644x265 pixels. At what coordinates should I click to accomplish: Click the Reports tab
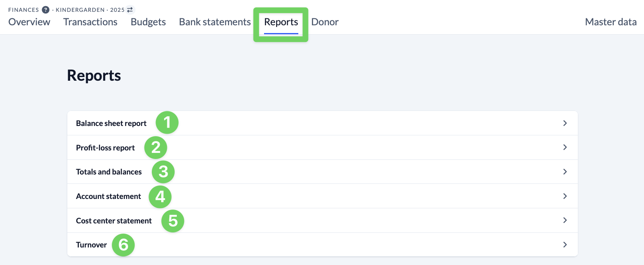[x=281, y=22]
